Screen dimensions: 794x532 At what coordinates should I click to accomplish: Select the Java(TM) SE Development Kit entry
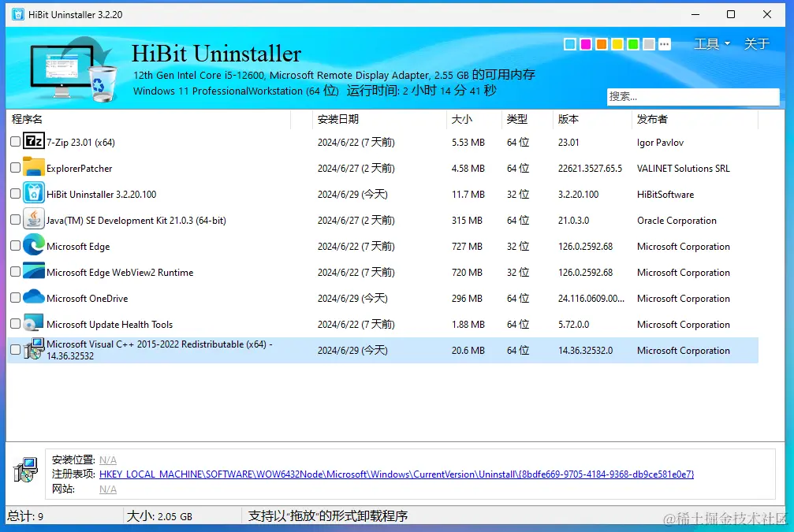point(136,221)
